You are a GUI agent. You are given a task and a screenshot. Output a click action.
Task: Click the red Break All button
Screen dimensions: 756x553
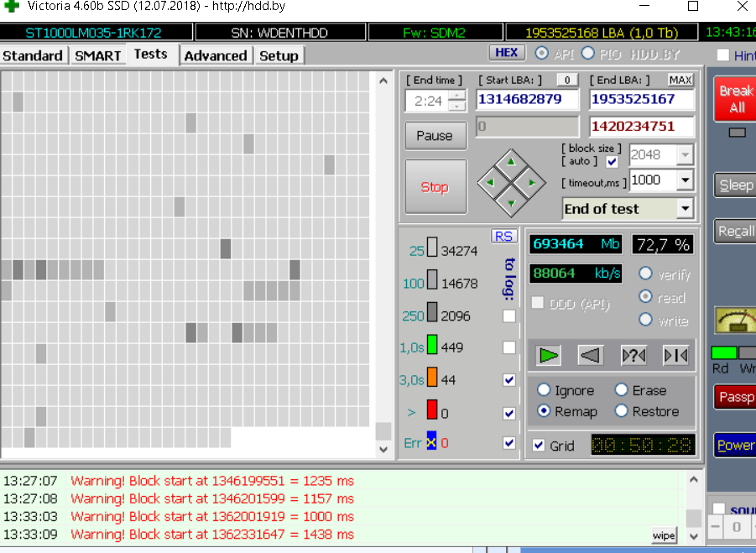coord(736,99)
